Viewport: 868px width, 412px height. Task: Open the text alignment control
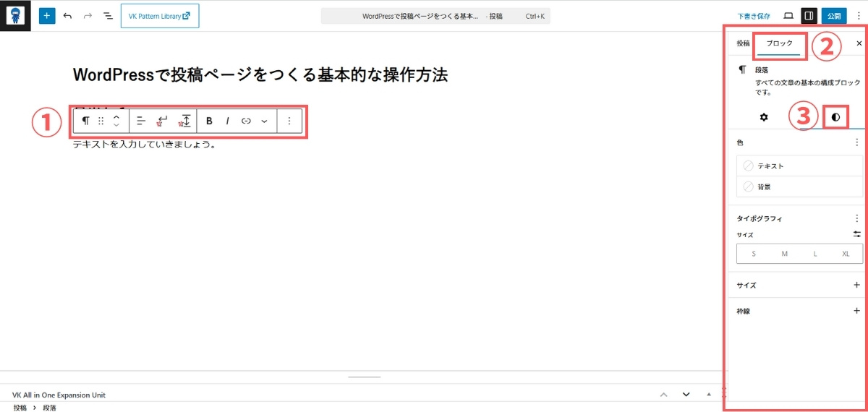click(141, 121)
